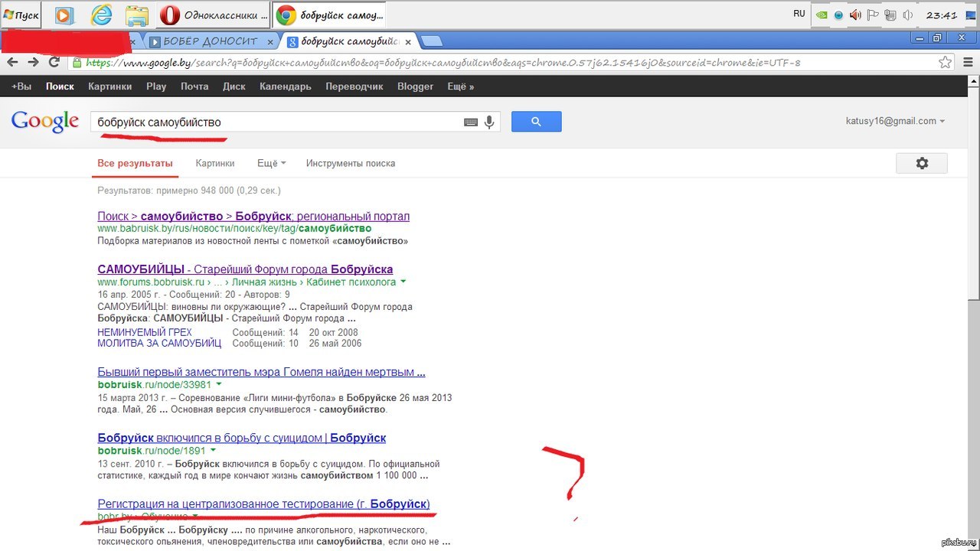The image size is (980, 551).
Task: Switch to the Chrome taskbar window
Action: tap(330, 15)
